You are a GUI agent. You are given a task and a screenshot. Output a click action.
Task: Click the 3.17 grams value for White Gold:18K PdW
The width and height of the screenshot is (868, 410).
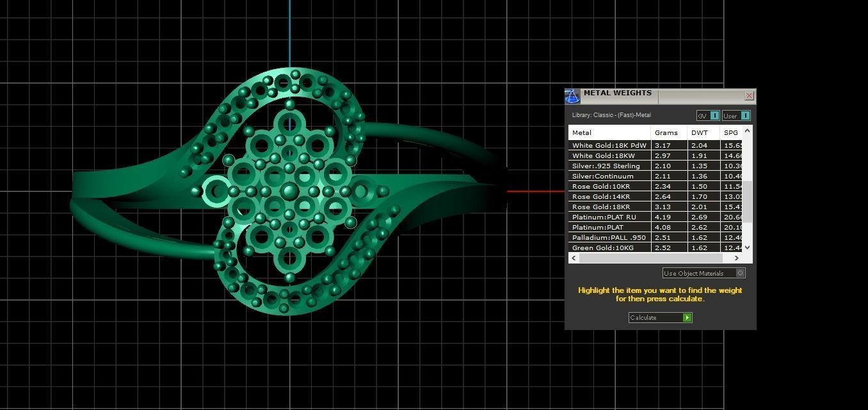[x=663, y=145]
